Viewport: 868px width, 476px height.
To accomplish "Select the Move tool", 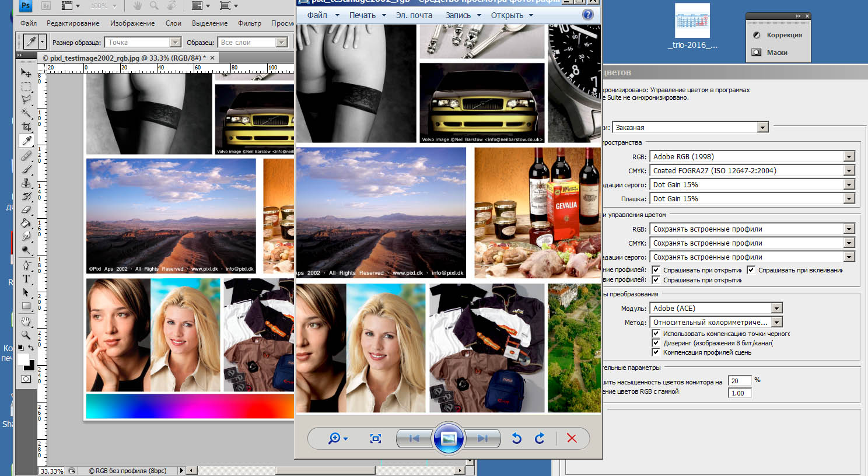I will pos(26,73).
